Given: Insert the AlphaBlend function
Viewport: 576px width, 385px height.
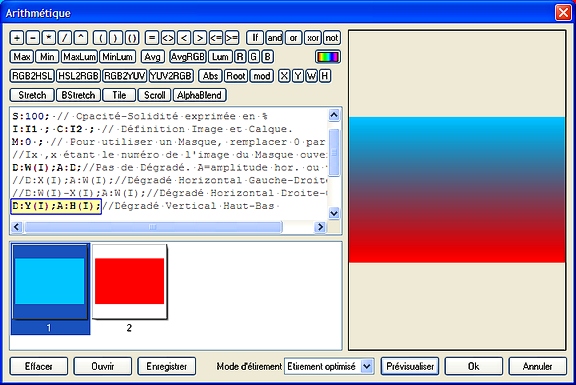Looking at the screenshot, I should [199, 95].
